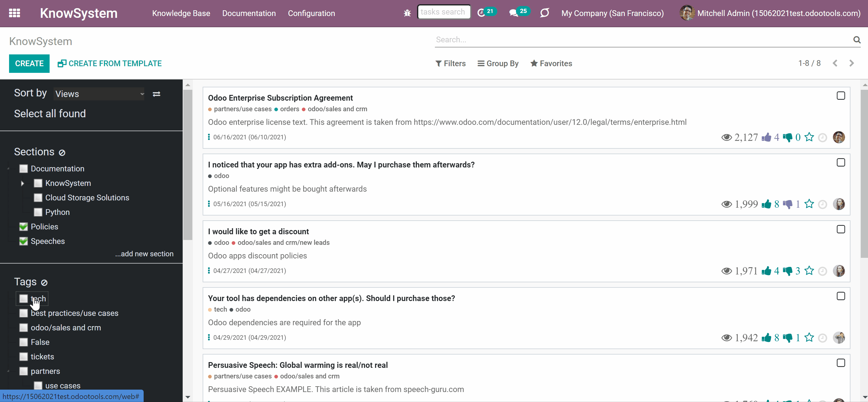Star the dependencies on other apps article

[x=809, y=337]
